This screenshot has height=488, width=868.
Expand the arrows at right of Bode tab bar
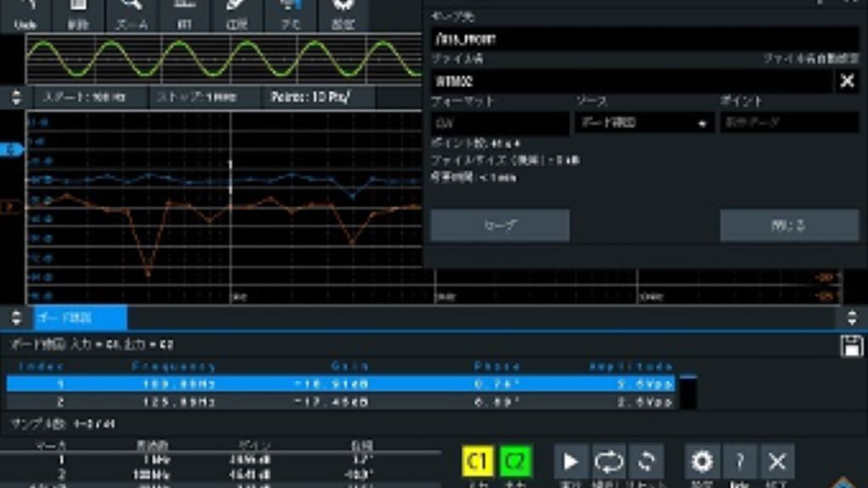point(851,318)
